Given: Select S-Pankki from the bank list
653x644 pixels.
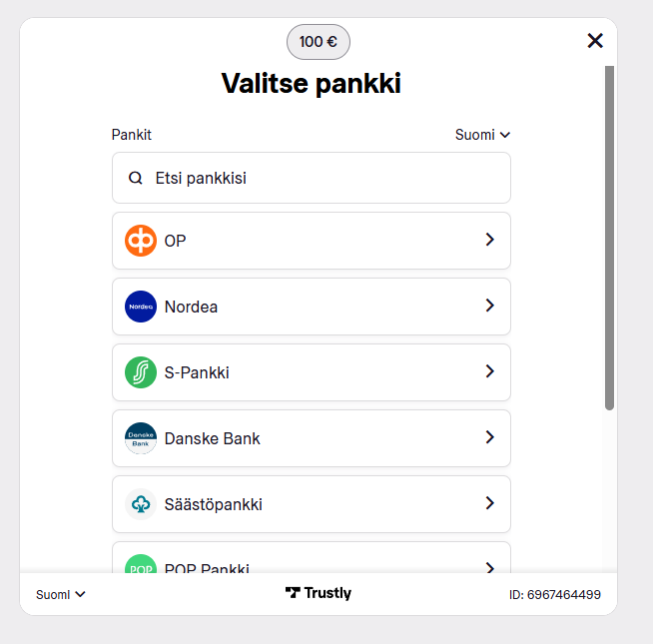Looking at the screenshot, I should (x=197, y=372).
